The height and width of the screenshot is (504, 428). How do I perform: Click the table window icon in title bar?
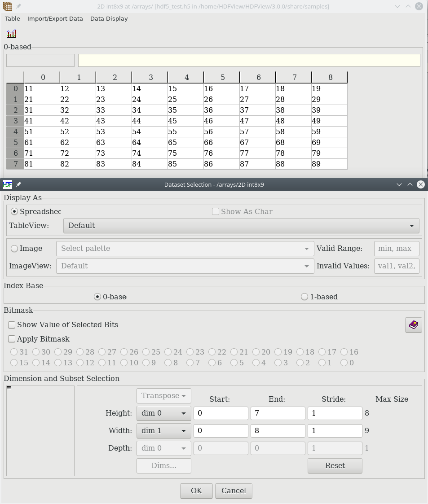pyautogui.click(x=7, y=6)
